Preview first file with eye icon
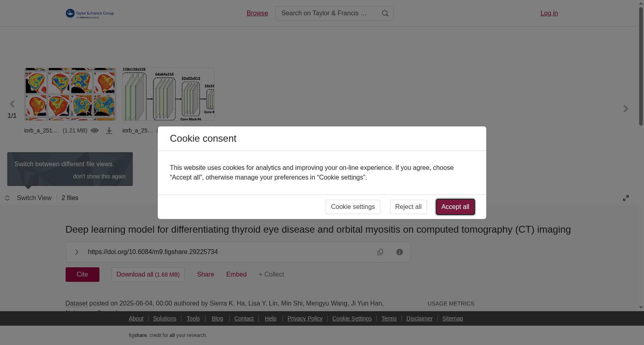Screen dimensions: 644x345 click(95, 130)
